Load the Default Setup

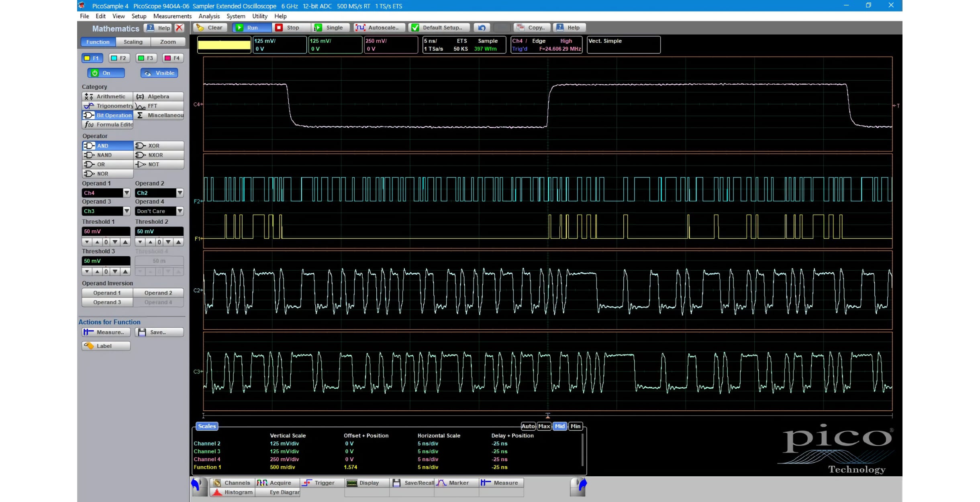pos(439,28)
